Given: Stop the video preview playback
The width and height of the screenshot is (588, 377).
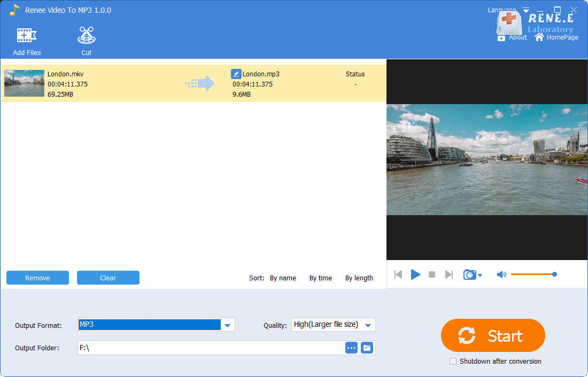Looking at the screenshot, I should (x=432, y=274).
